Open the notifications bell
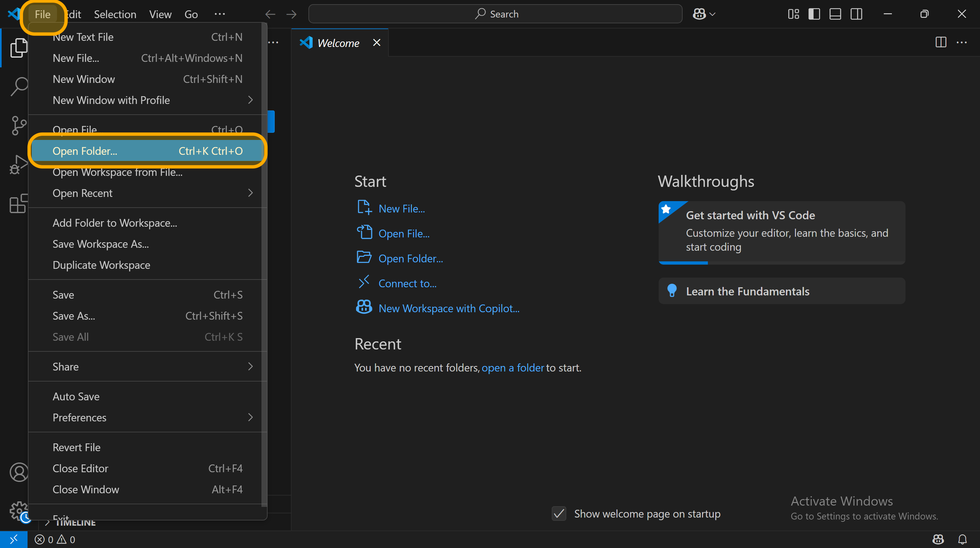 (x=962, y=539)
